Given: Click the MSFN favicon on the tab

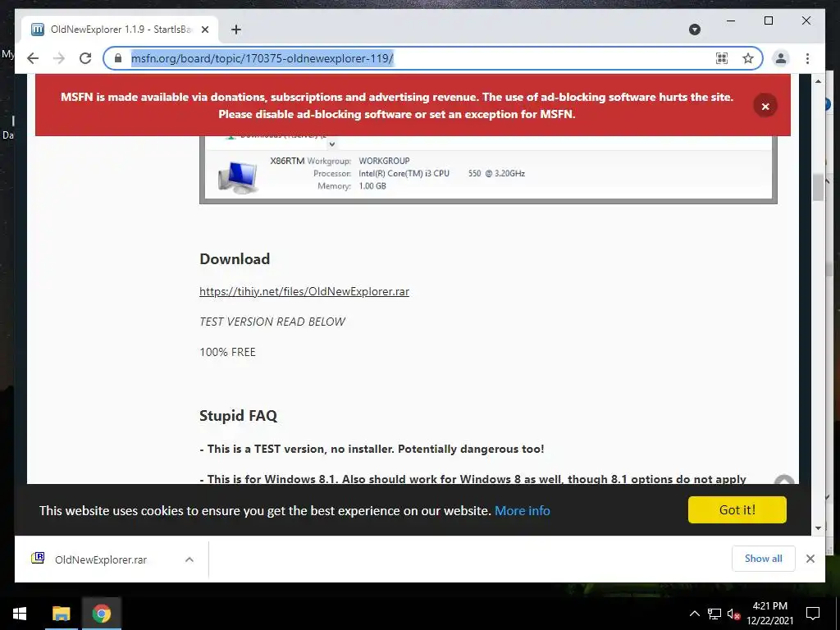Looking at the screenshot, I should 38,30.
